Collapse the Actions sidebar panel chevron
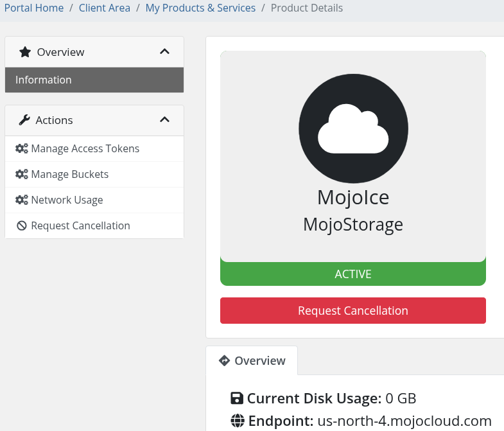Screen dimensions: 504x431 [x=164, y=119]
